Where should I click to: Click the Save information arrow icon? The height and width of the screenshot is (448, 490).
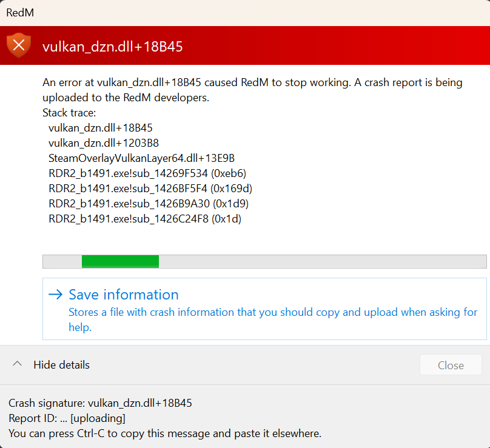coord(56,295)
